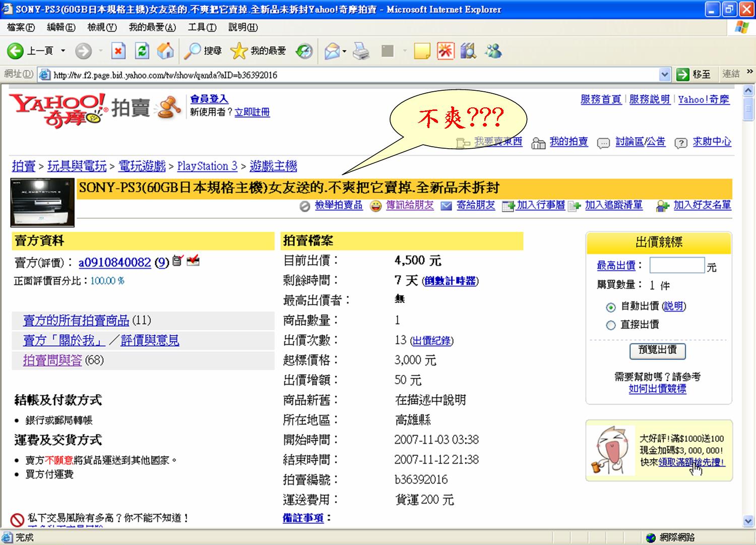Print the page with the printer icon
This screenshot has width=756, height=545.
click(x=361, y=50)
